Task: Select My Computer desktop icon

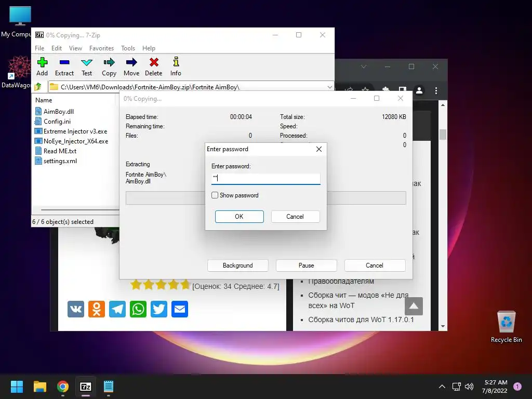Action: 16,22
